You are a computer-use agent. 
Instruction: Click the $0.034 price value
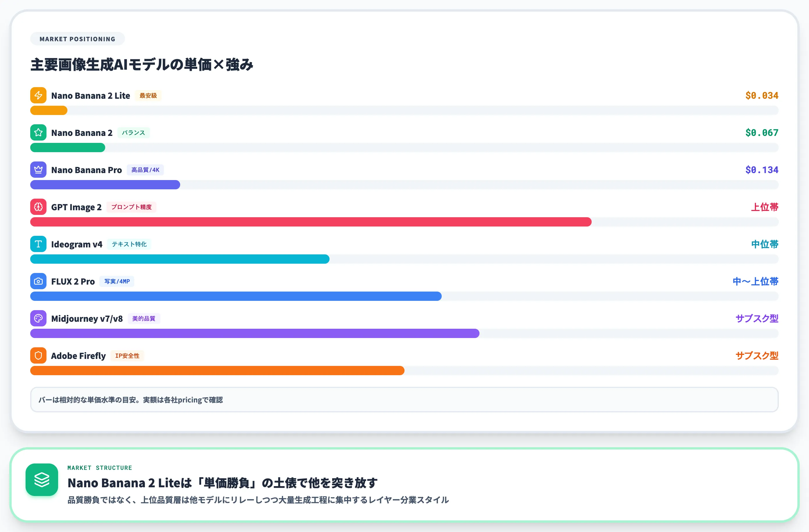pos(762,96)
